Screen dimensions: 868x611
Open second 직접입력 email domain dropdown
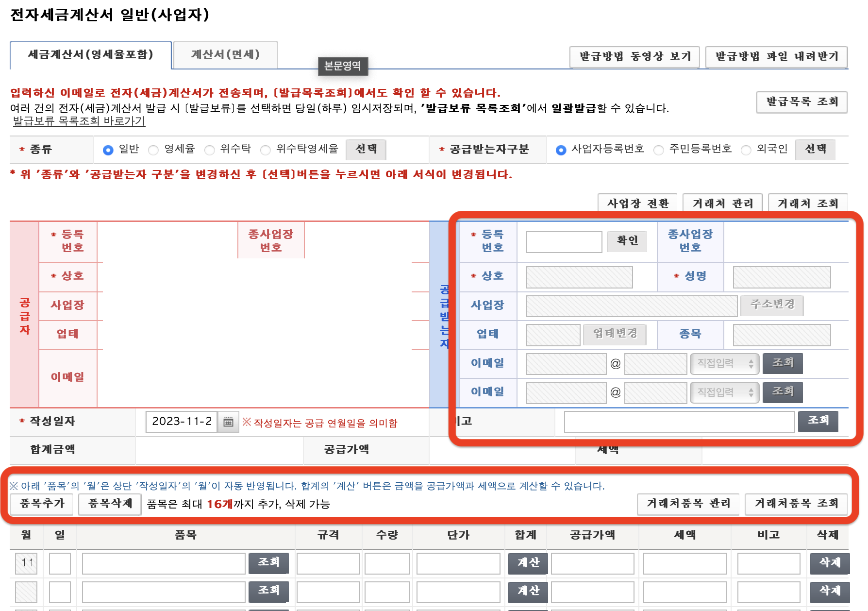point(724,392)
